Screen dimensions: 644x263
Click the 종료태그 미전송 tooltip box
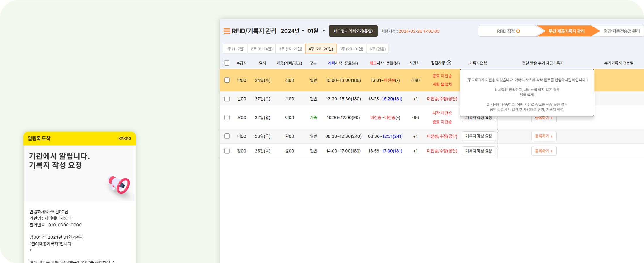pos(527,93)
